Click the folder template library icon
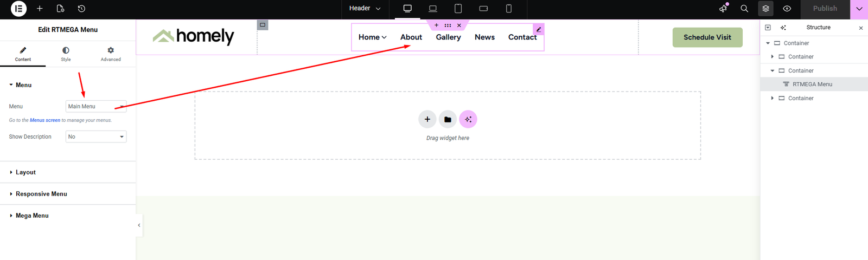Screen dimensions: 868x260 pyautogui.click(x=448, y=119)
